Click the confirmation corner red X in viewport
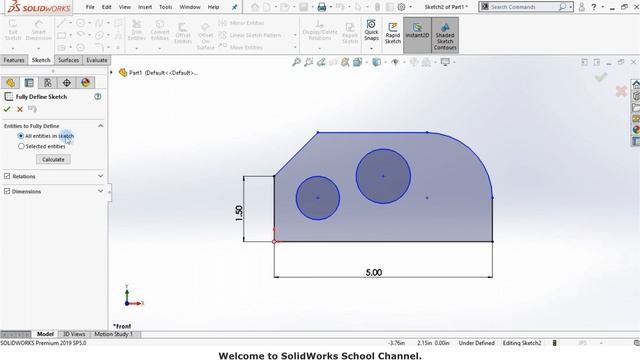The height and width of the screenshot is (360, 640). coord(621,91)
